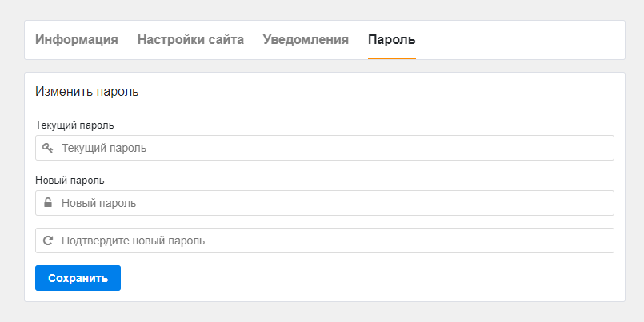Click empty tab bar area right of Пароль
This screenshot has height=322, width=644.
click(x=519, y=40)
